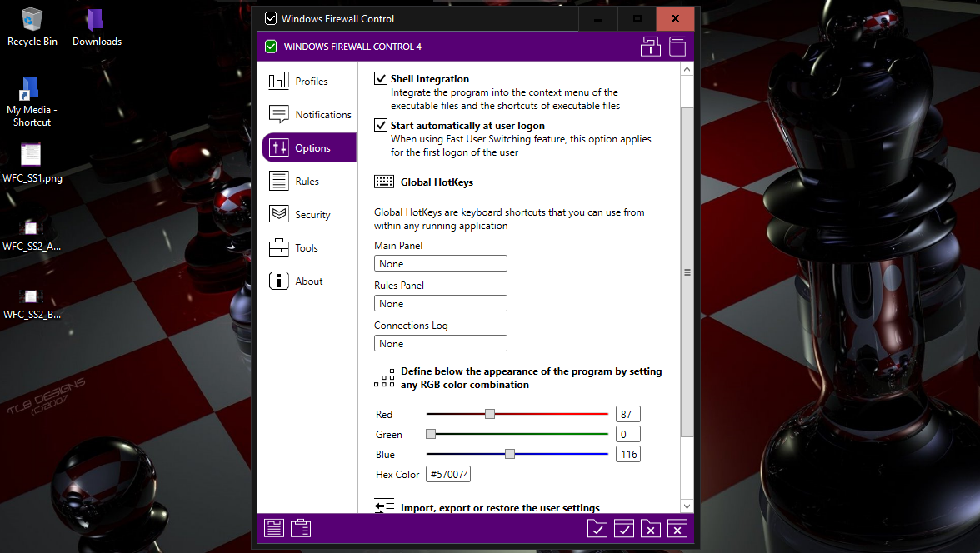Click the window icon in header's right corner
This screenshot has width=980, height=553.
(x=677, y=47)
